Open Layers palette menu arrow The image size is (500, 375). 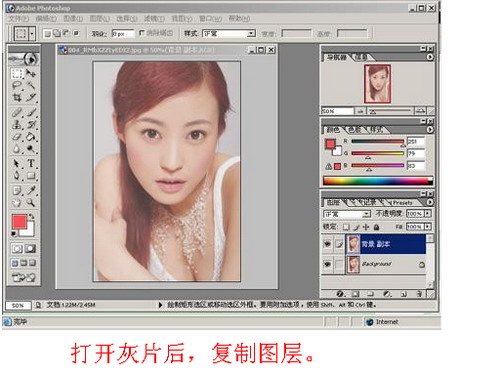click(430, 202)
